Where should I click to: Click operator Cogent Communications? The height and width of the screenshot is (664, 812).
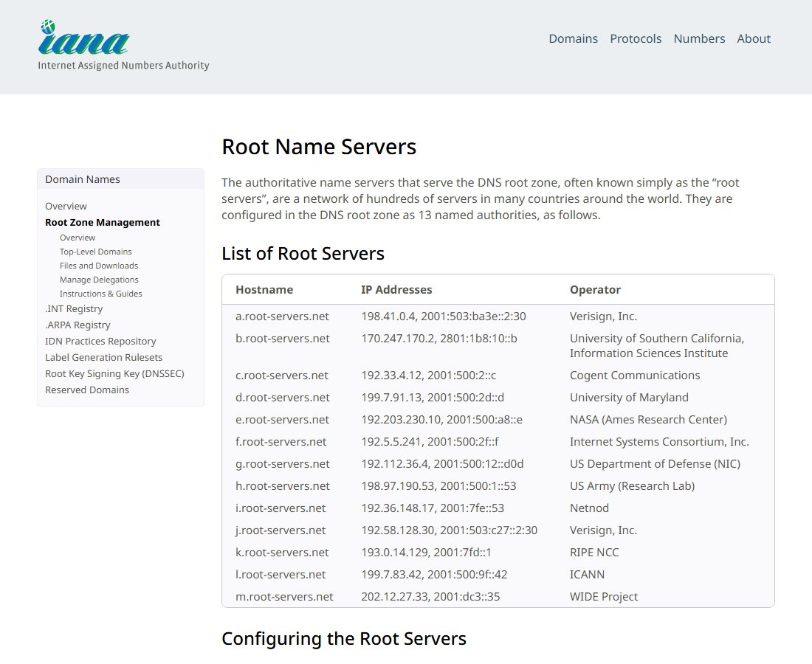coord(635,376)
